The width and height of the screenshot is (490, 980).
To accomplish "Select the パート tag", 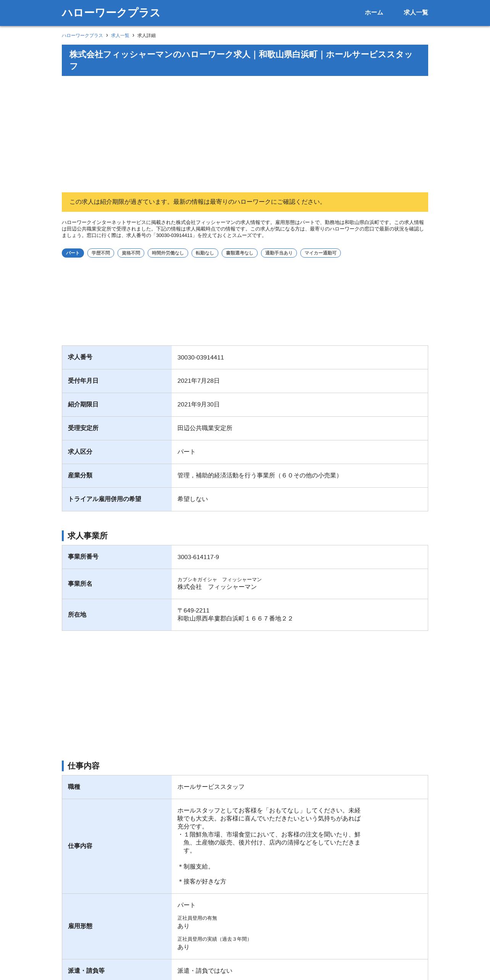I will [73, 253].
